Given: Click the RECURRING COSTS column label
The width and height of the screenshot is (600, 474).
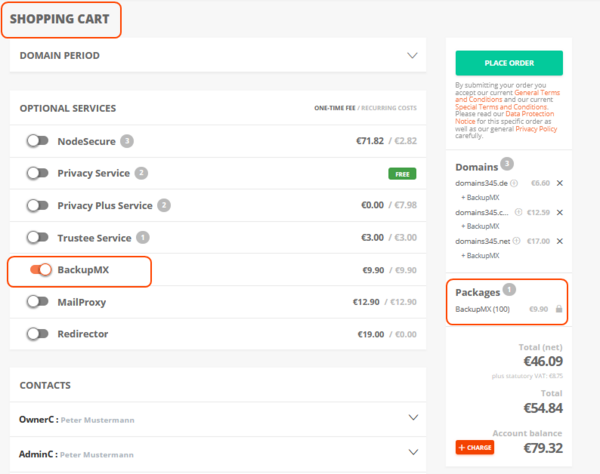Looking at the screenshot, I should (x=389, y=108).
